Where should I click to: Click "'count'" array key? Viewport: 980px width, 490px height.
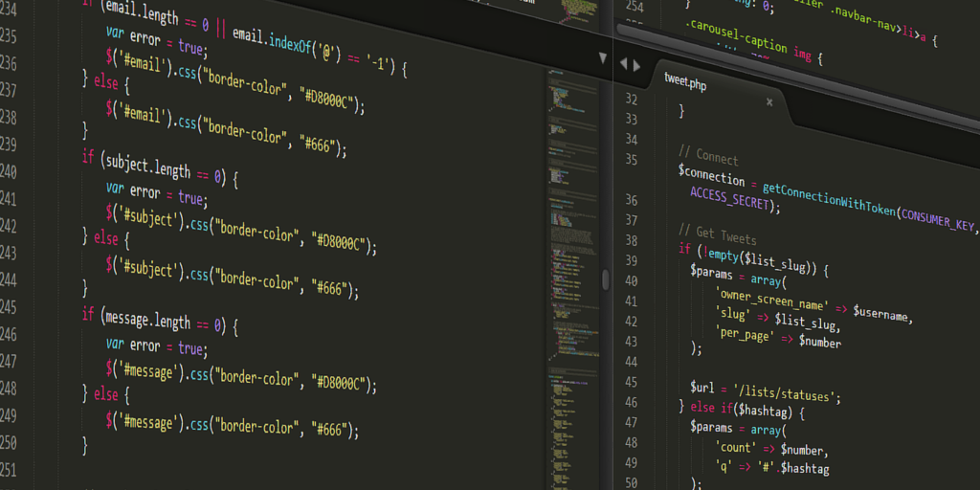(736, 448)
